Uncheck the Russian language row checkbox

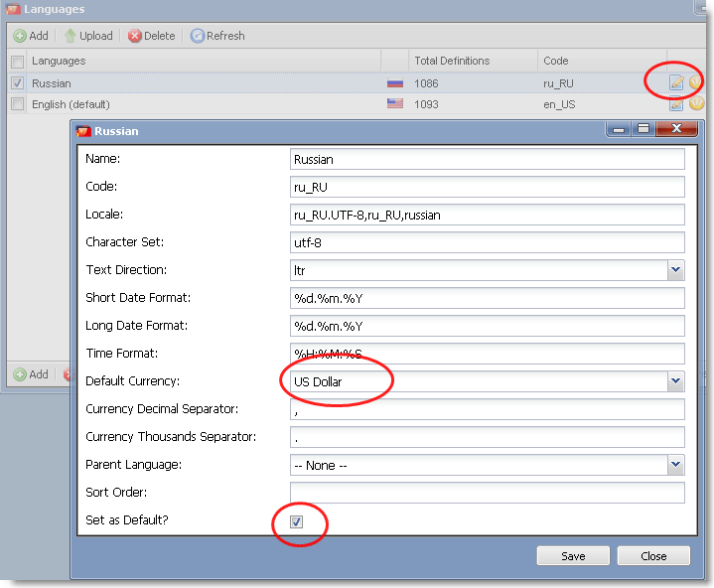point(17,83)
